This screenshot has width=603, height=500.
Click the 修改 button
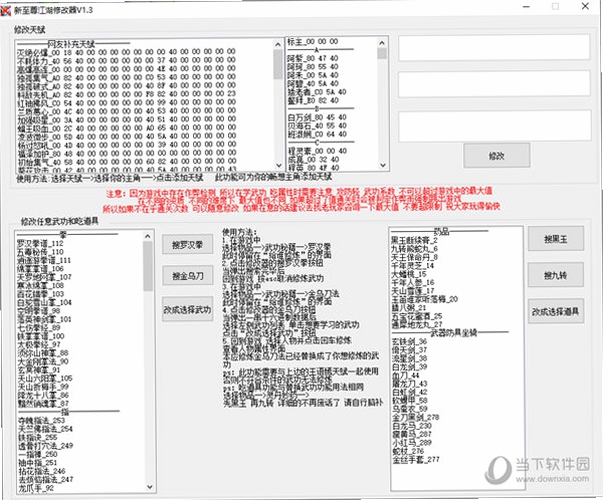[x=496, y=156]
